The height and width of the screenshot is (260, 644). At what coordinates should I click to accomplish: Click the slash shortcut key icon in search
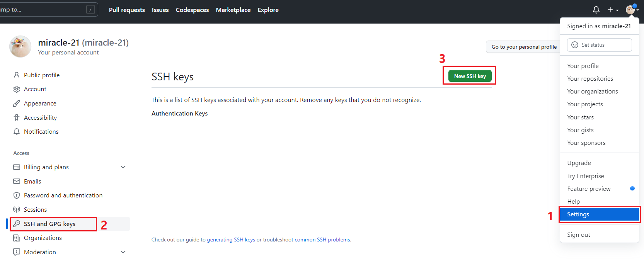click(90, 10)
